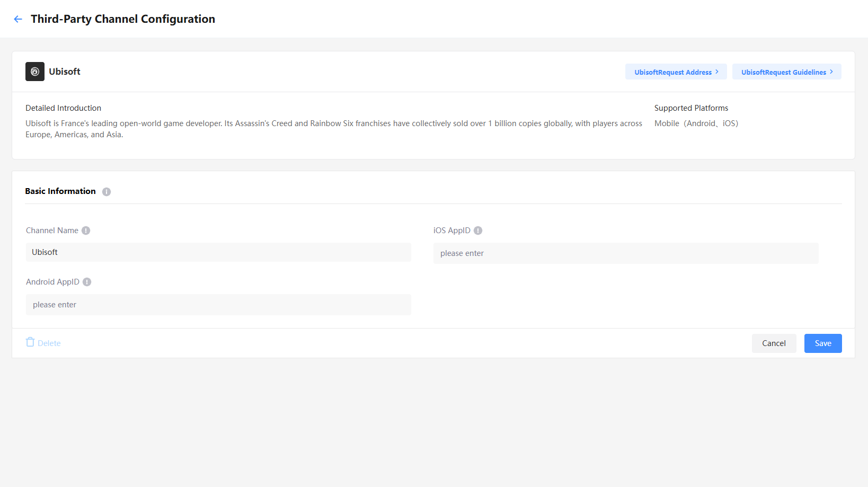Go back using the blue arrow icon
Image resolution: width=868 pixels, height=487 pixels.
(x=18, y=19)
